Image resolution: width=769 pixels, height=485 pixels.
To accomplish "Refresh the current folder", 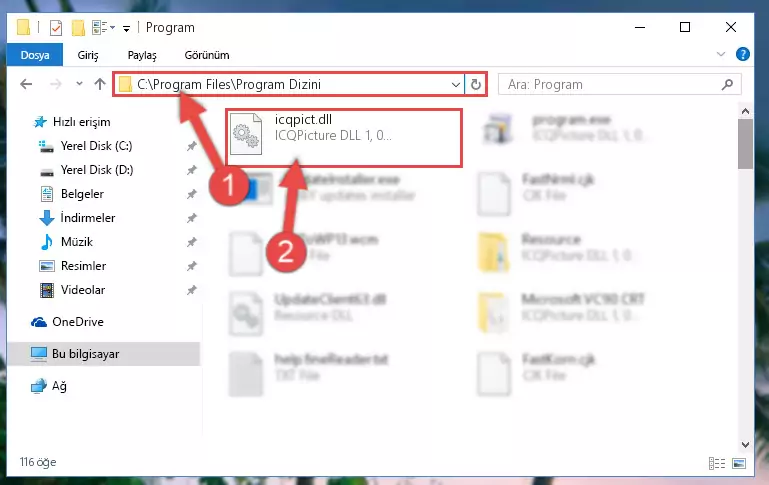I will pyautogui.click(x=475, y=85).
